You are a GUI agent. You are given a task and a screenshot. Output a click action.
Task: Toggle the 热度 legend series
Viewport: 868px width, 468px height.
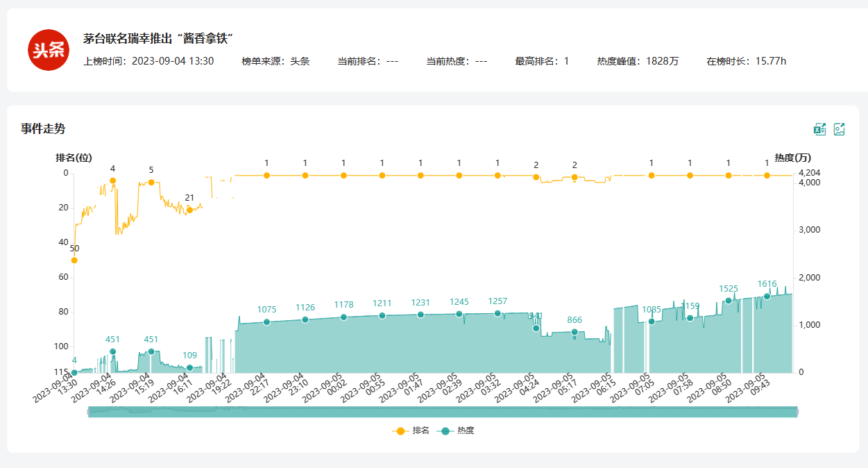457,431
